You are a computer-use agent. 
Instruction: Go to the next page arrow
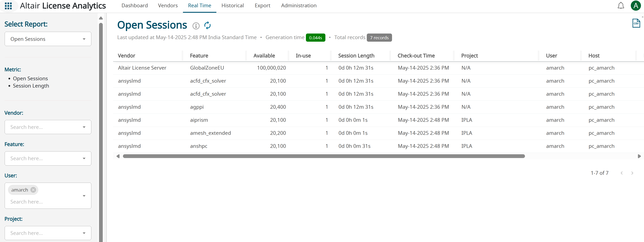tap(632, 173)
